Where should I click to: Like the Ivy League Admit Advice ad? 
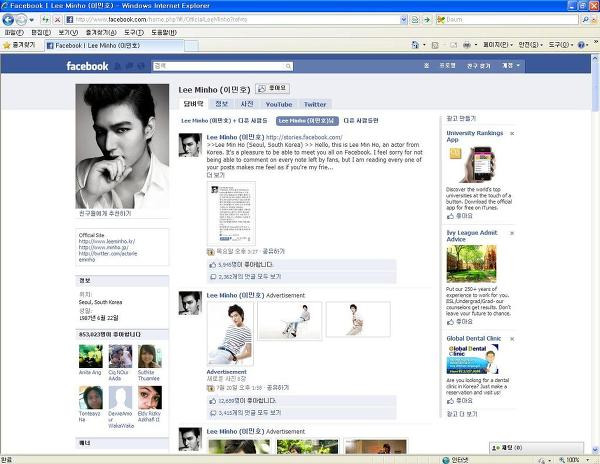460,322
